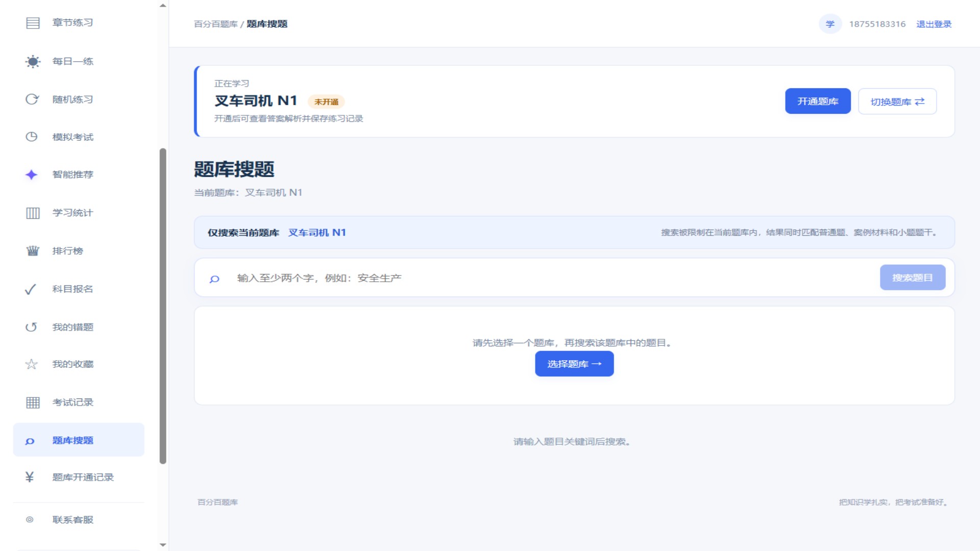This screenshot has width=980, height=551.
Task: Click the 请输入题目关键词后搜索 hint text
Action: point(573,442)
